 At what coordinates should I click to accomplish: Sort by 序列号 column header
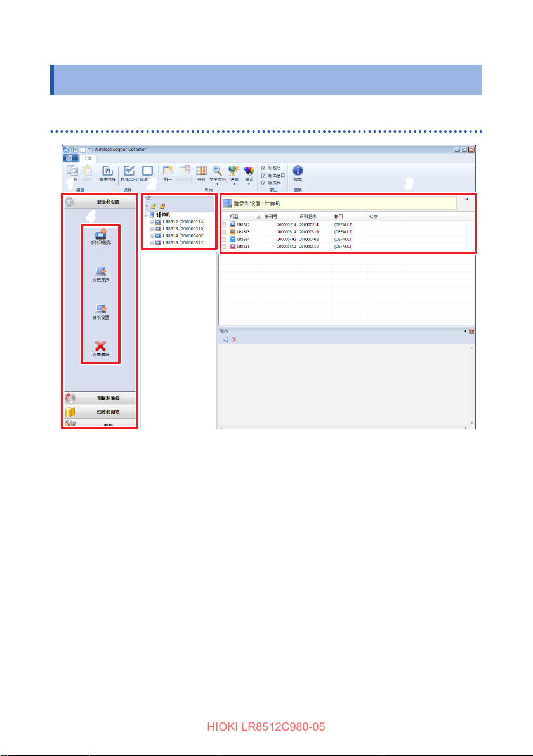[280, 216]
